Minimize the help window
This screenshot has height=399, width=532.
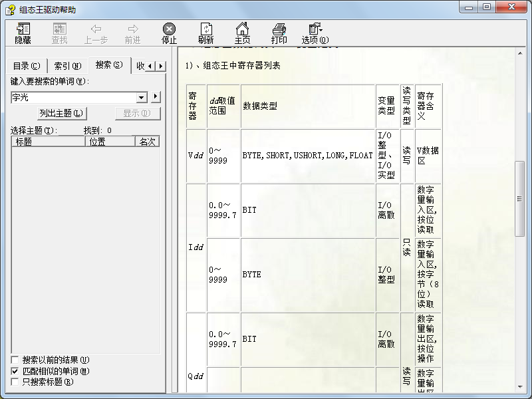(469, 7)
